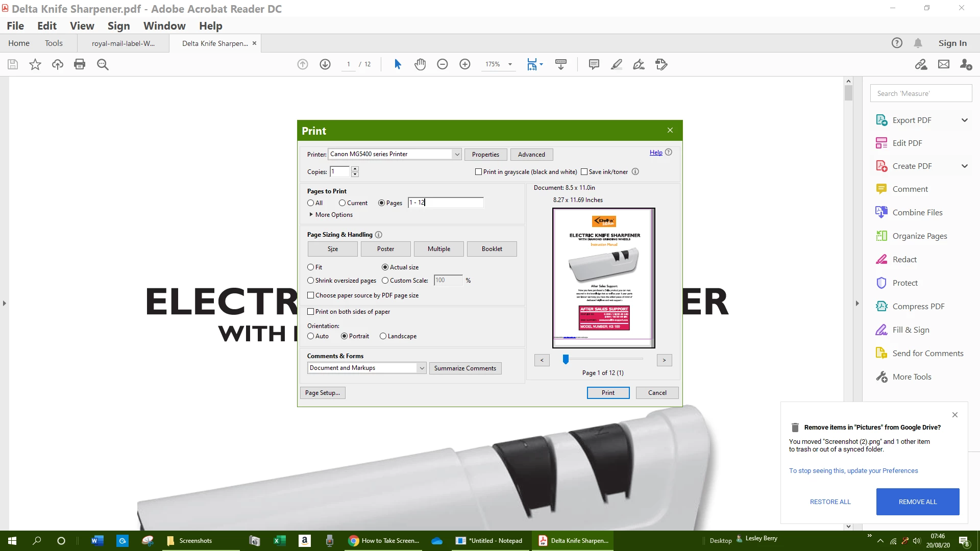
Task: Open the Organize Pages tool
Action: (x=919, y=236)
